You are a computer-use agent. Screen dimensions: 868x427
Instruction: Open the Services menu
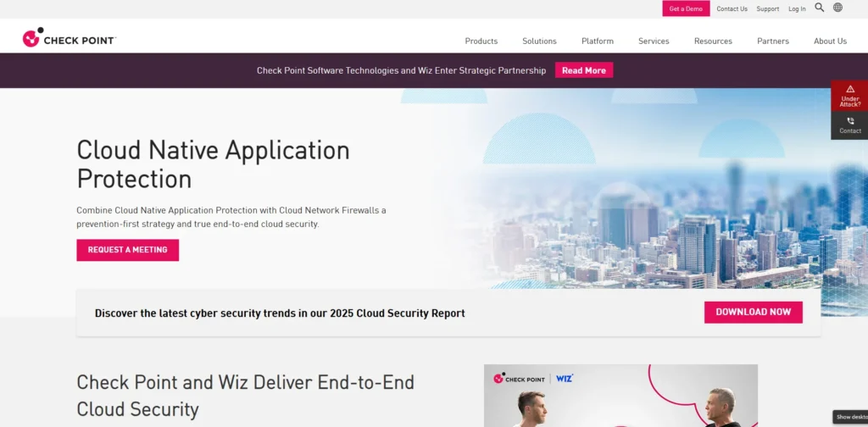click(x=654, y=41)
